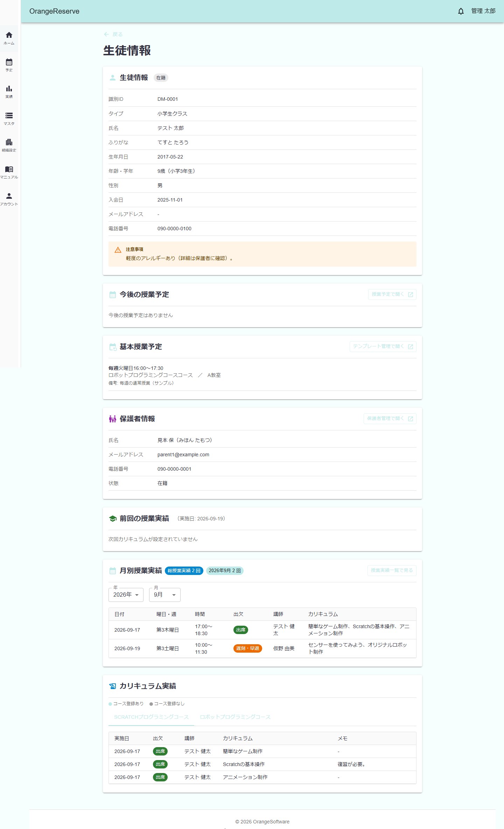Click the 授業予定で開く button
The image size is (504, 829).
392,295
